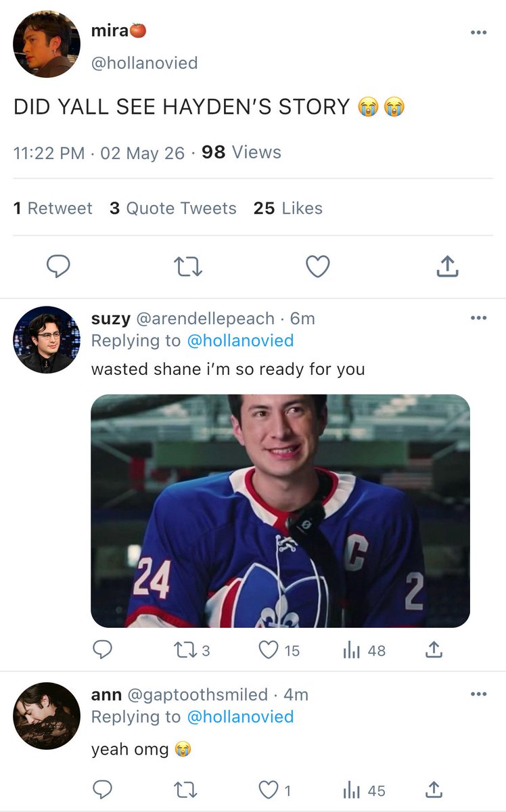This screenshot has width=506, height=812.
Task: Open the @hollanovied link in suzy's reply
Action: (x=240, y=340)
